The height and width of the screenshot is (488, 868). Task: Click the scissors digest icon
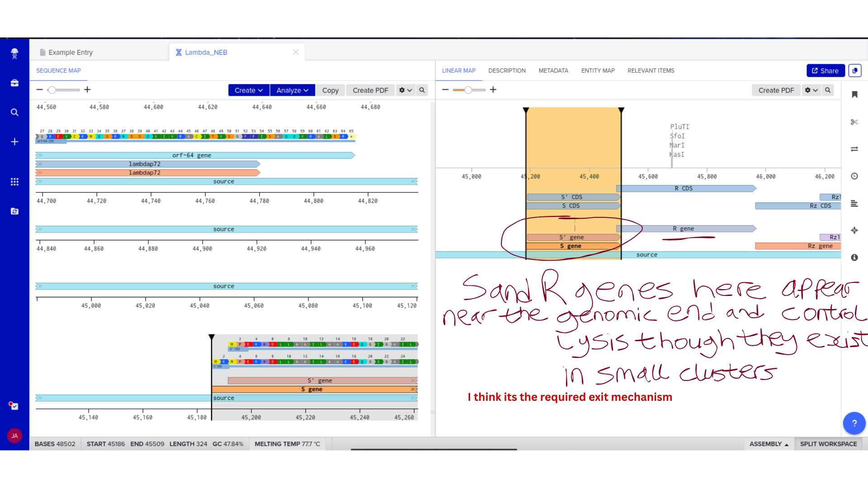click(854, 122)
